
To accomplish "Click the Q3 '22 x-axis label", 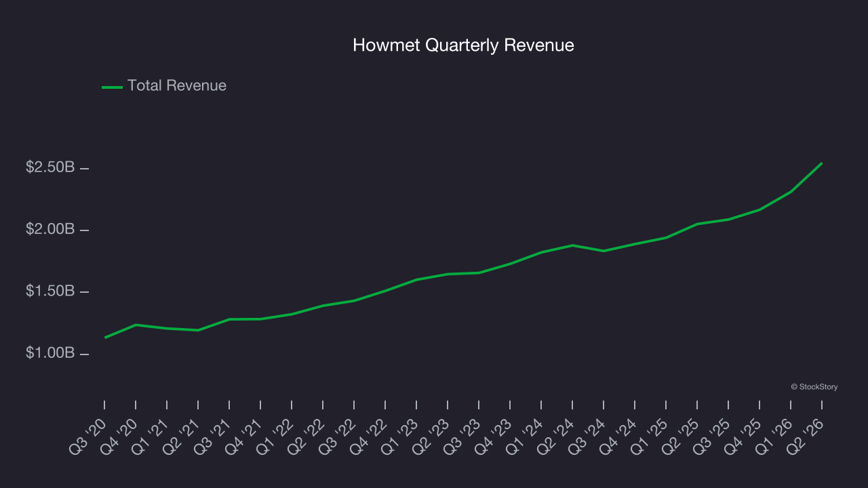I will click(338, 436).
